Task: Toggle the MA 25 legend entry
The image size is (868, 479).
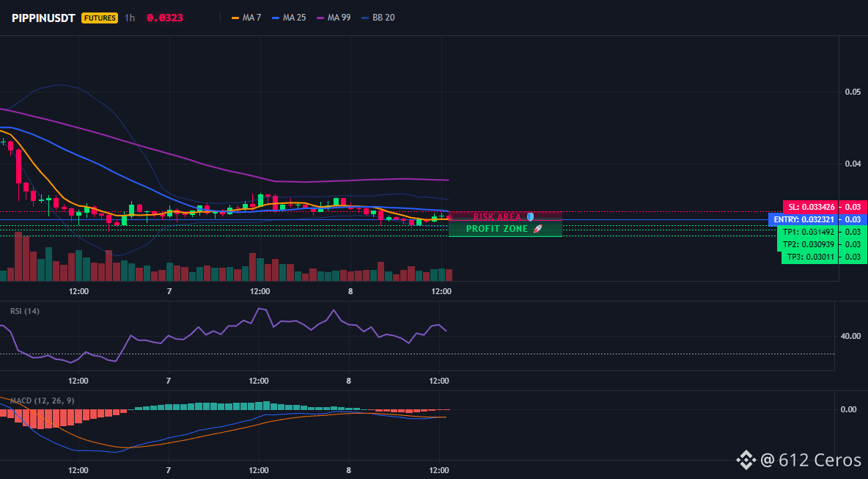Action: 289,18
